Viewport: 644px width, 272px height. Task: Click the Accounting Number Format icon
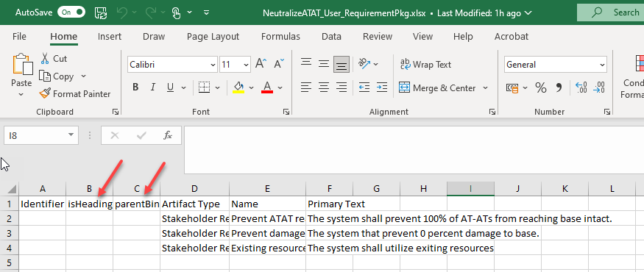tap(512, 87)
